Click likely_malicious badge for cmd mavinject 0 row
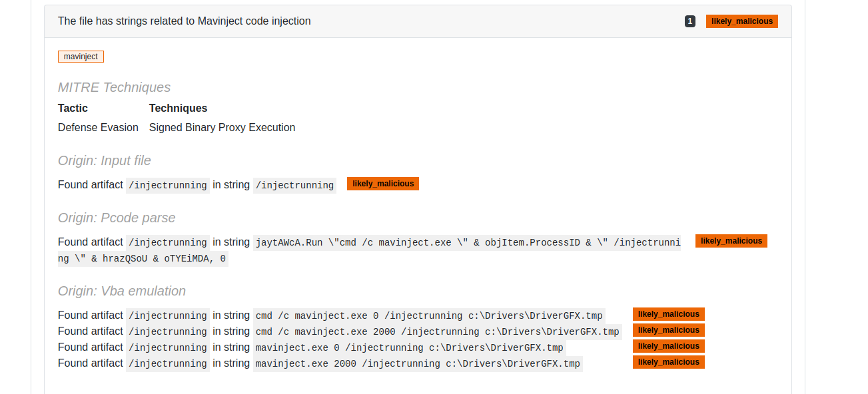 669,314
